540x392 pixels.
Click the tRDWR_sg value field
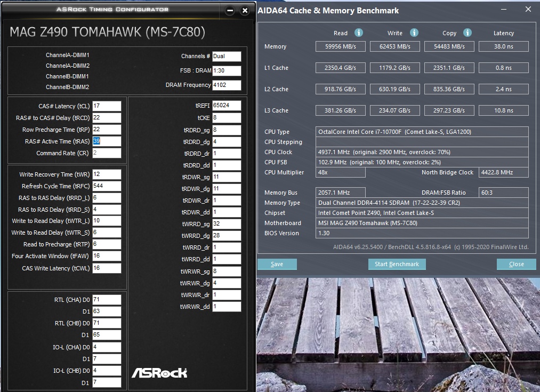227,177
